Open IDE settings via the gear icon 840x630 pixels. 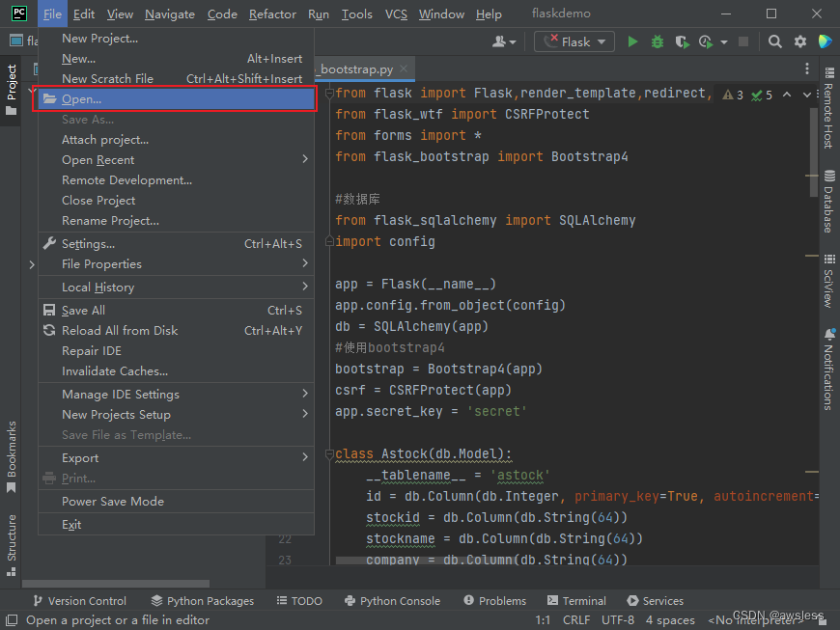pos(799,41)
